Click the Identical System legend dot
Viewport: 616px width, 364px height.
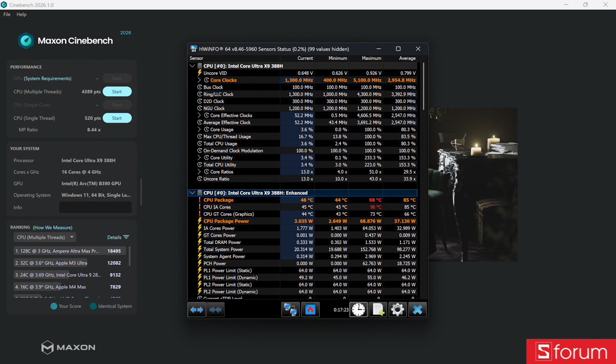(x=93, y=306)
